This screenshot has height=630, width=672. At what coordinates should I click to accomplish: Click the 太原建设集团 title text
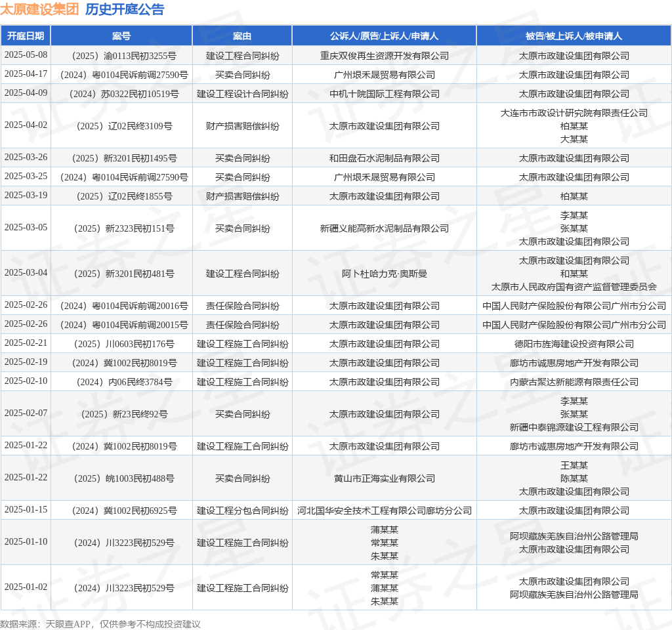[39, 9]
